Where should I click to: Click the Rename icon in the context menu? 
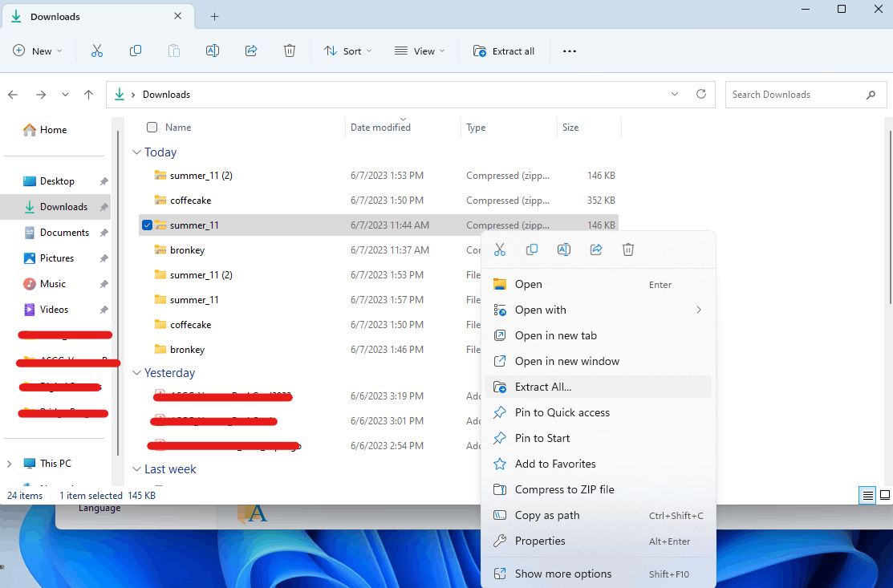tap(564, 249)
